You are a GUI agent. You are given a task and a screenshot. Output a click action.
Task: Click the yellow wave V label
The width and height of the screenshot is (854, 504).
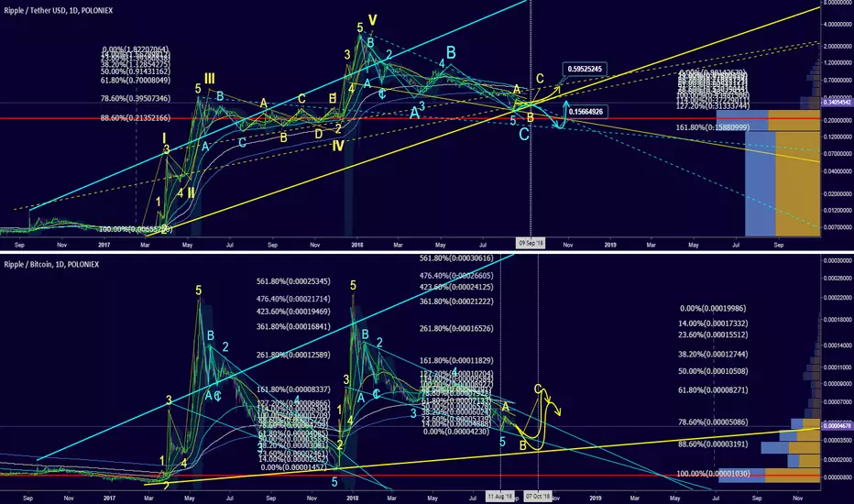coord(373,20)
